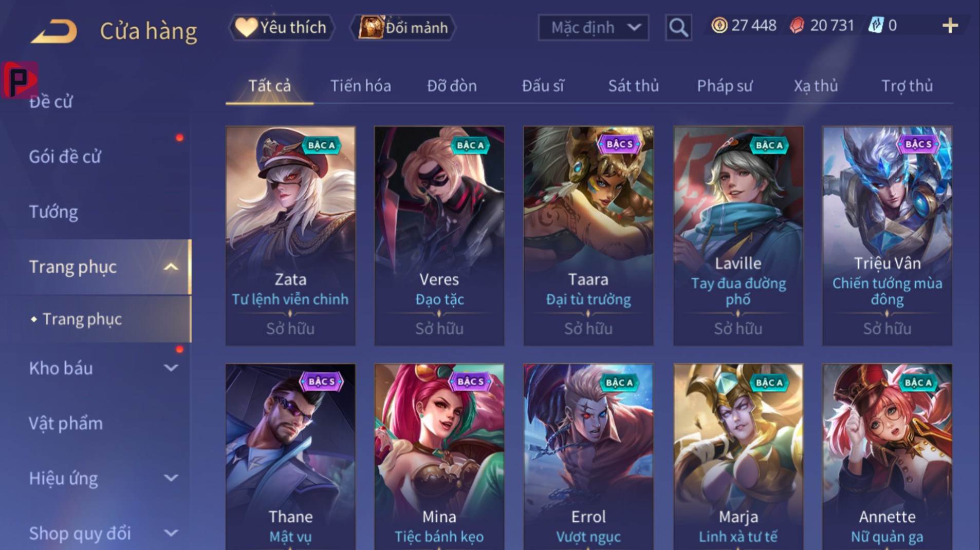This screenshot has width=980, height=550.
Task: Select Triệu Vân Chiến tướng mùa đông card
Action: coord(887,236)
